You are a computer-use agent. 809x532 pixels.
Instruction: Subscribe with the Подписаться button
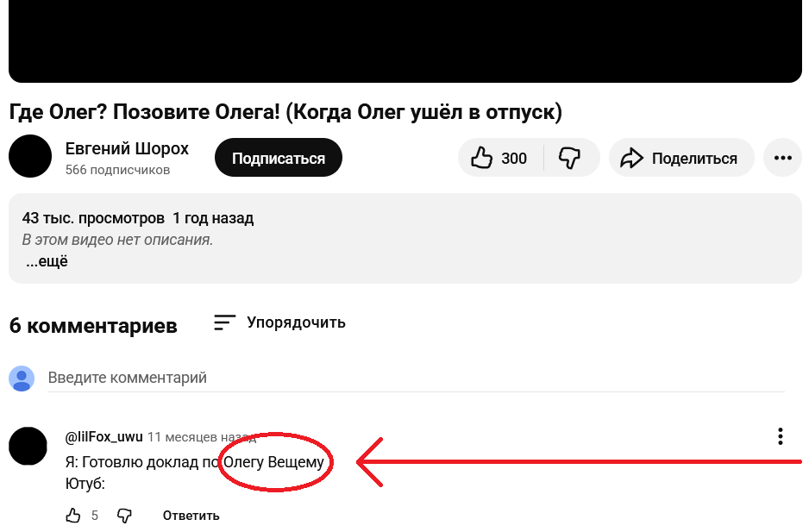click(x=278, y=158)
